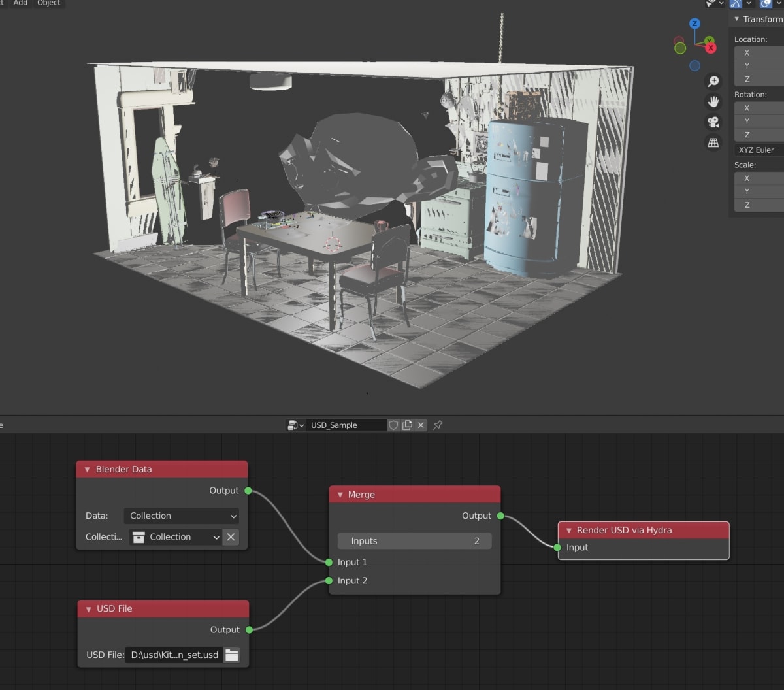Clear the Collection selector with X button
The image size is (784, 690).
pyautogui.click(x=231, y=537)
